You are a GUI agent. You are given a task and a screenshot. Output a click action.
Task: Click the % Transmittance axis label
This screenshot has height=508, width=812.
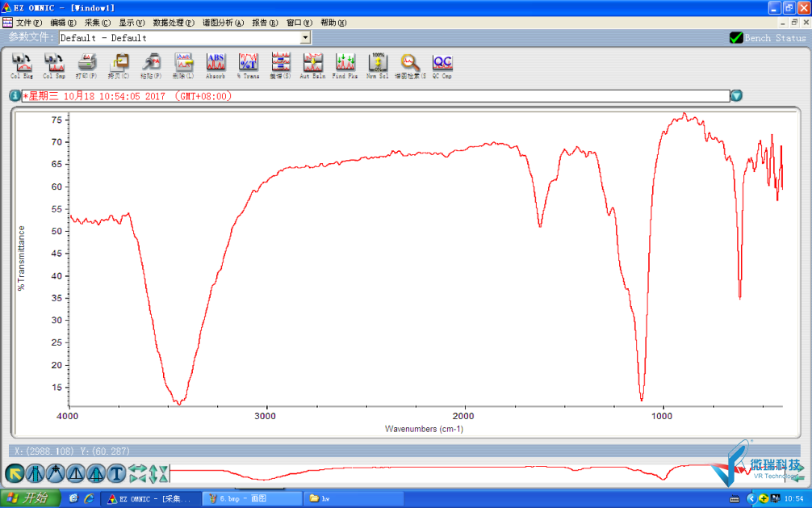pos(21,258)
